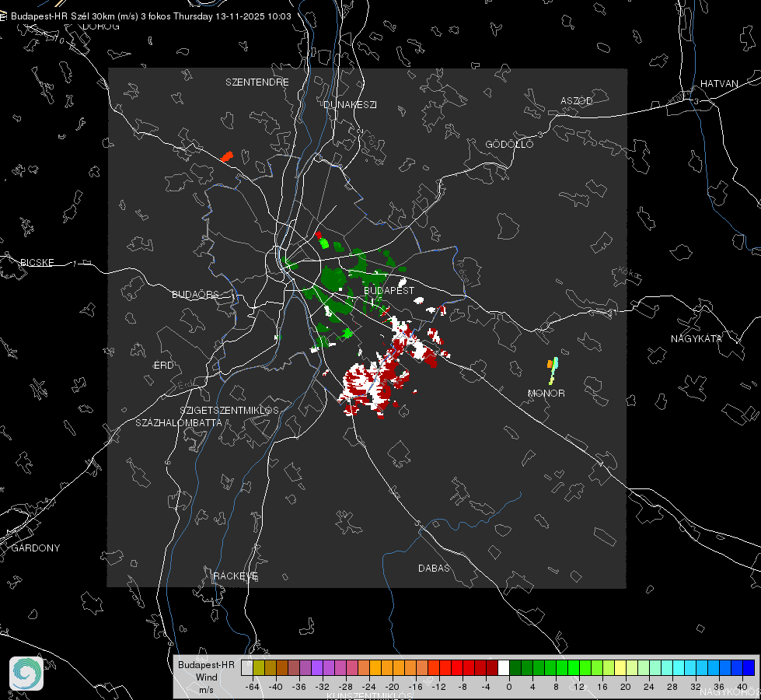Click the SZENTENDRE city label
This screenshot has height=700, width=761.
click(257, 82)
